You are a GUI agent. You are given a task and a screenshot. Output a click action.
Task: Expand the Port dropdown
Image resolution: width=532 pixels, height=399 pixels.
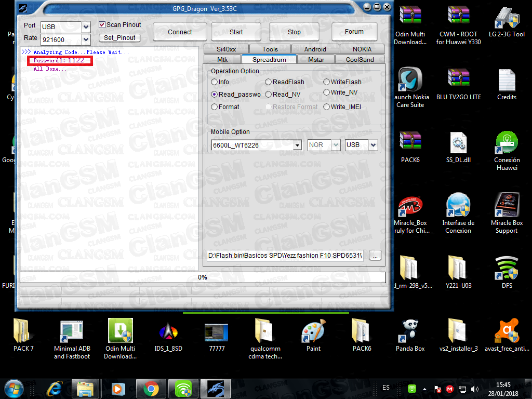86,27
